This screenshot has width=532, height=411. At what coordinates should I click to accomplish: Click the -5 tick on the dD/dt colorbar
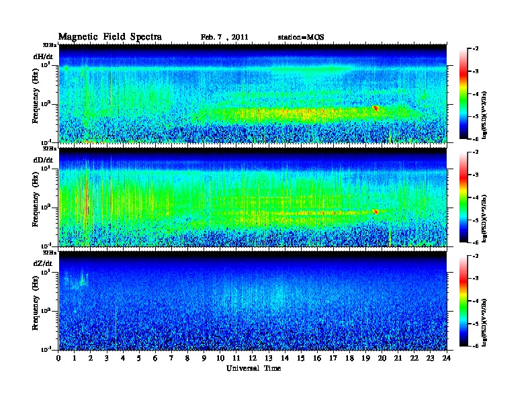pos(476,220)
